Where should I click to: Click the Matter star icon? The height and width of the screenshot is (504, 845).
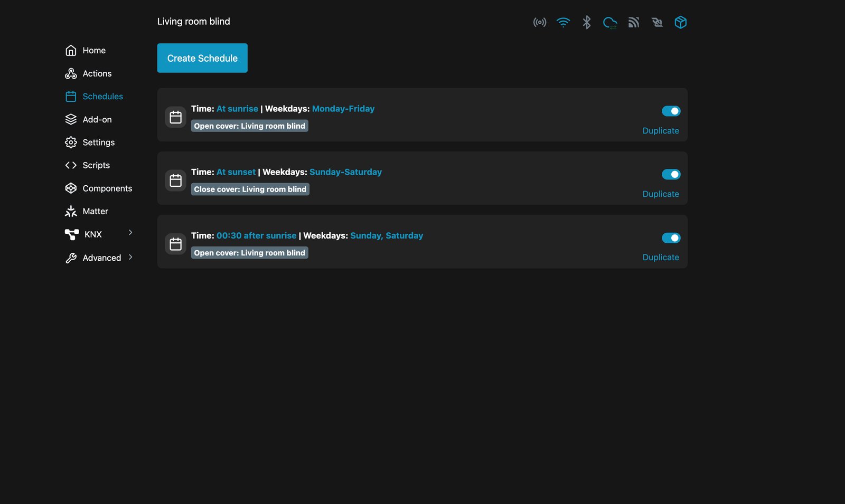pyautogui.click(x=71, y=211)
